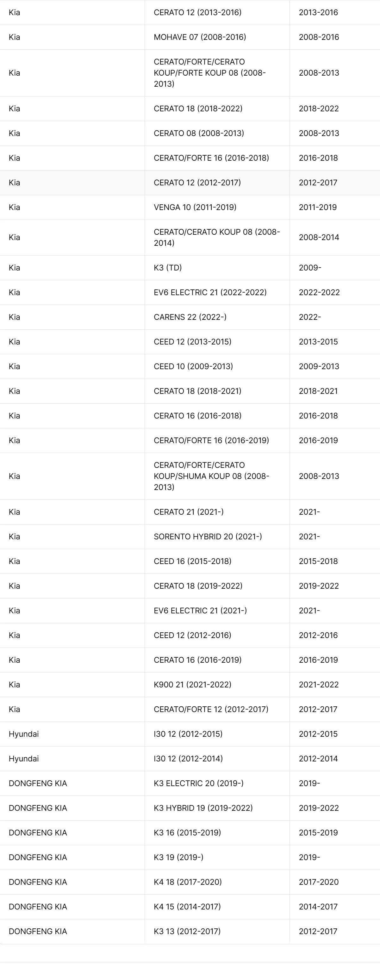Click the 2014-2017 year range cell
This screenshot has height=980, width=380.
click(x=318, y=907)
